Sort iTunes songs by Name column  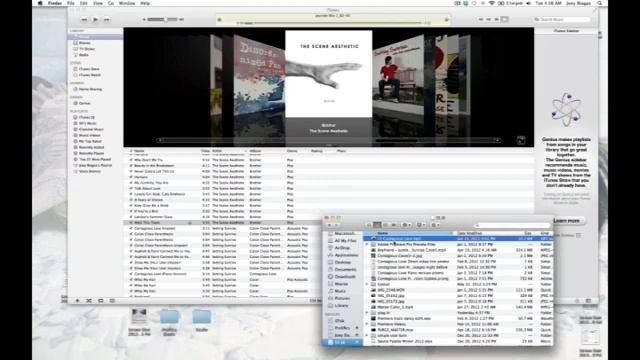point(140,151)
